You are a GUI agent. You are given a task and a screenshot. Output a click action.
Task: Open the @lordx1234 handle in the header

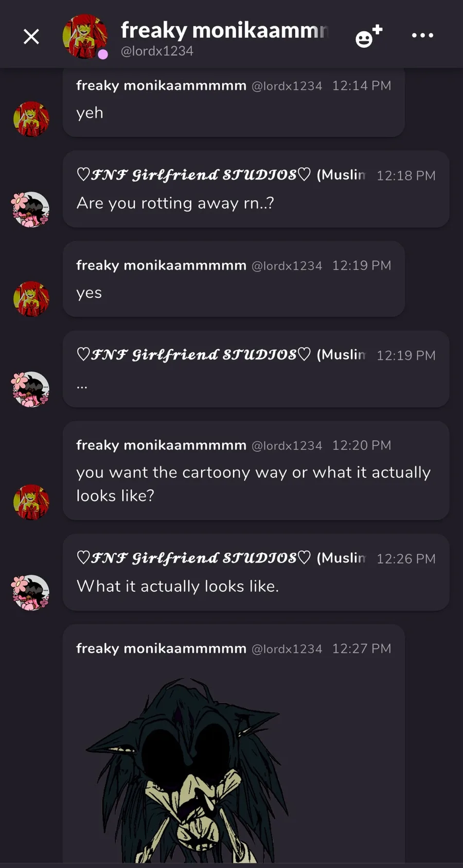coord(157,51)
